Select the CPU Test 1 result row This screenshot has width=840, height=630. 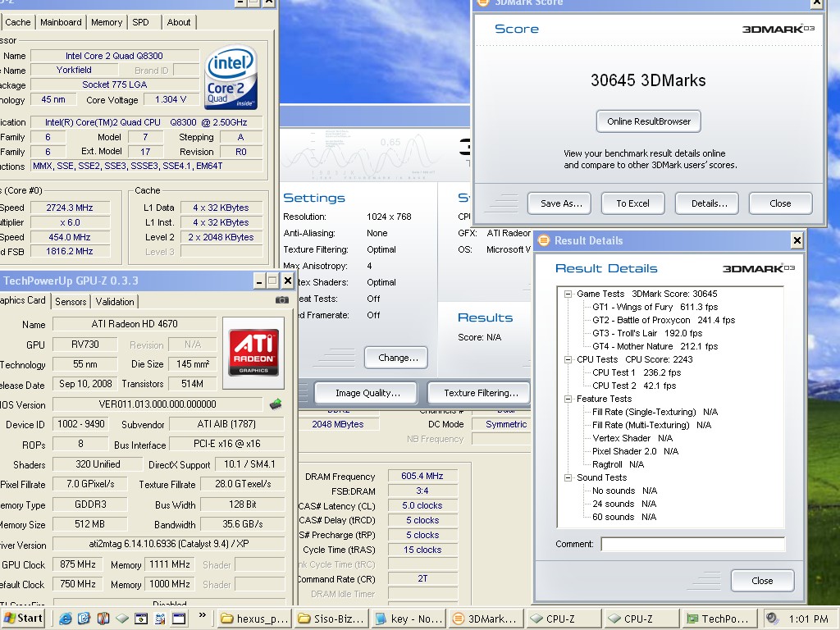tap(637, 372)
